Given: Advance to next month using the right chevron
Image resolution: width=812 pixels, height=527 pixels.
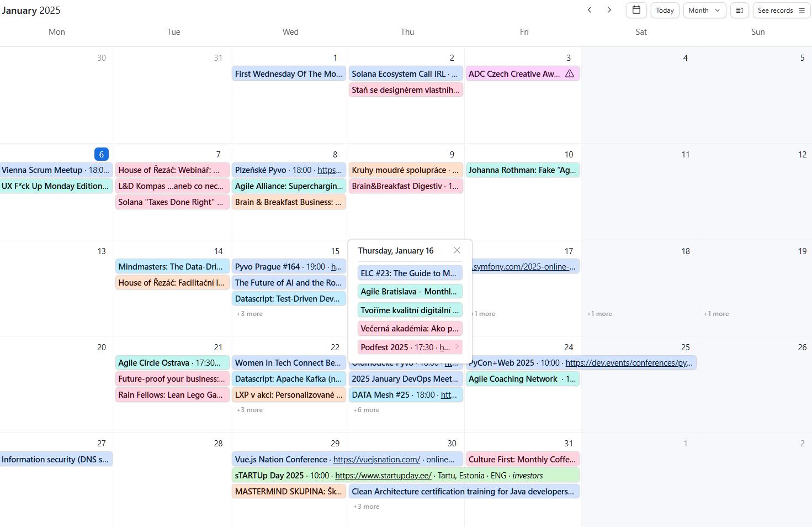Looking at the screenshot, I should click(x=609, y=10).
